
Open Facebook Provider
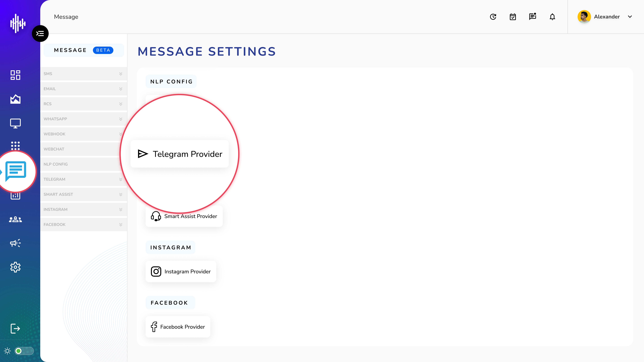(x=178, y=327)
